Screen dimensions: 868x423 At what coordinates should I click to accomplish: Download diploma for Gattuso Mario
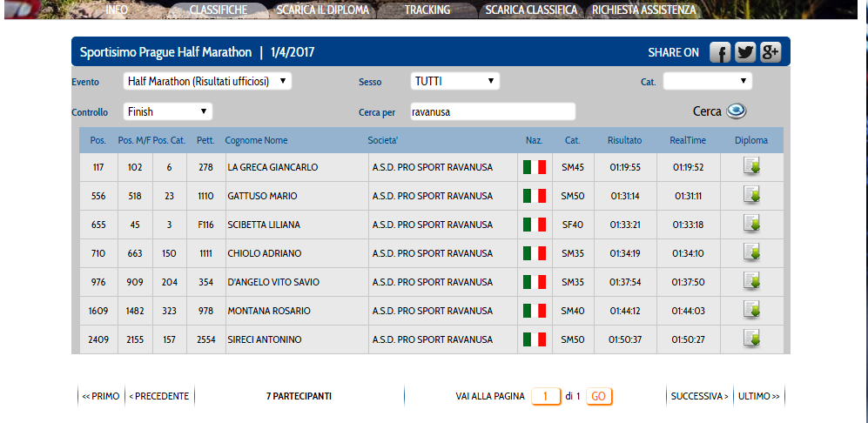751,196
